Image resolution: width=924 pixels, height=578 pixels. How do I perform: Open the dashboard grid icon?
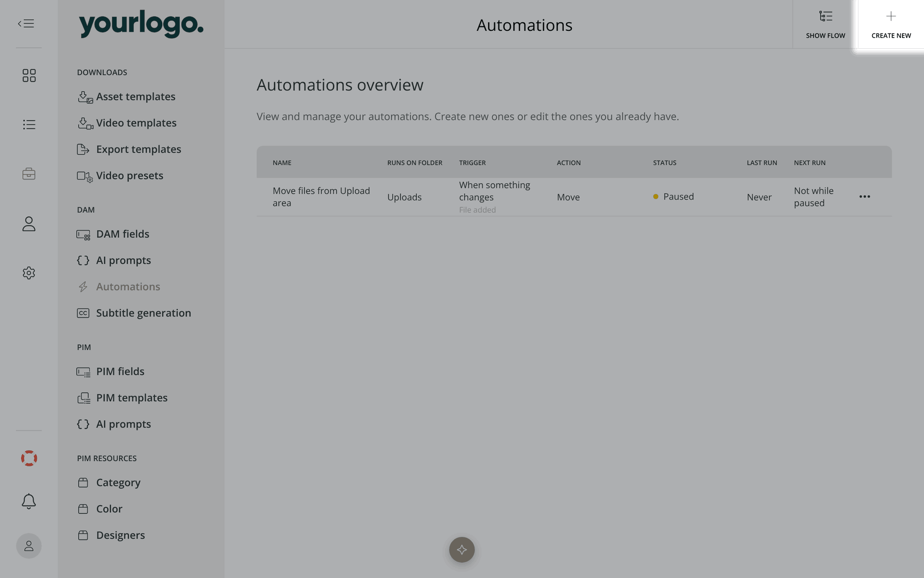pyautogui.click(x=29, y=76)
